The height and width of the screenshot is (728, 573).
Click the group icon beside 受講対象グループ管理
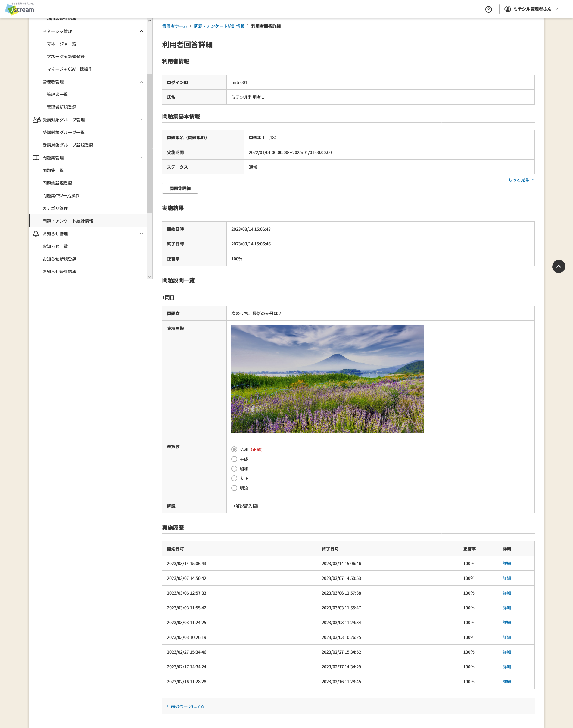tap(36, 120)
